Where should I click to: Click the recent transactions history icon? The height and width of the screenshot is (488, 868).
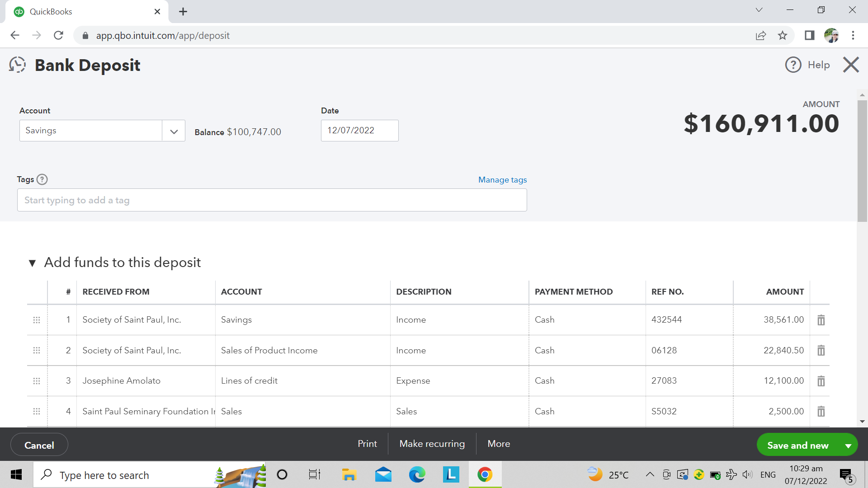[x=18, y=65]
